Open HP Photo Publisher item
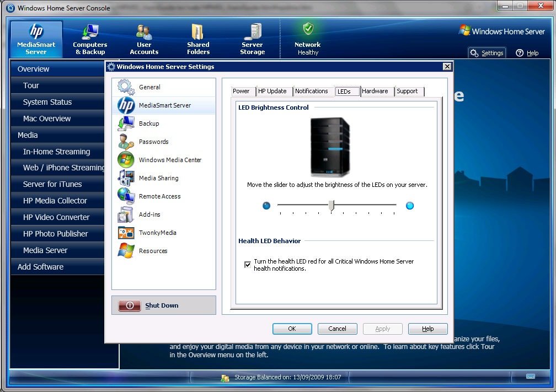This screenshot has width=556, height=392. click(x=57, y=234)
